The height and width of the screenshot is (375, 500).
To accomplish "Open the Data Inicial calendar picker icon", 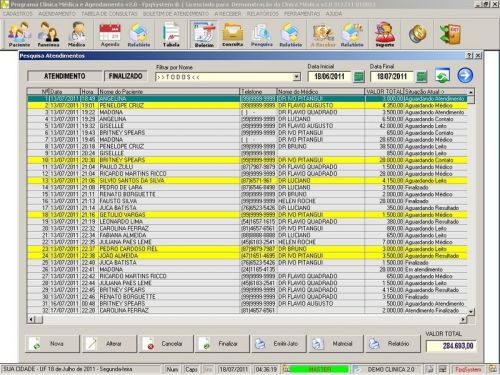I will point(359,77).
